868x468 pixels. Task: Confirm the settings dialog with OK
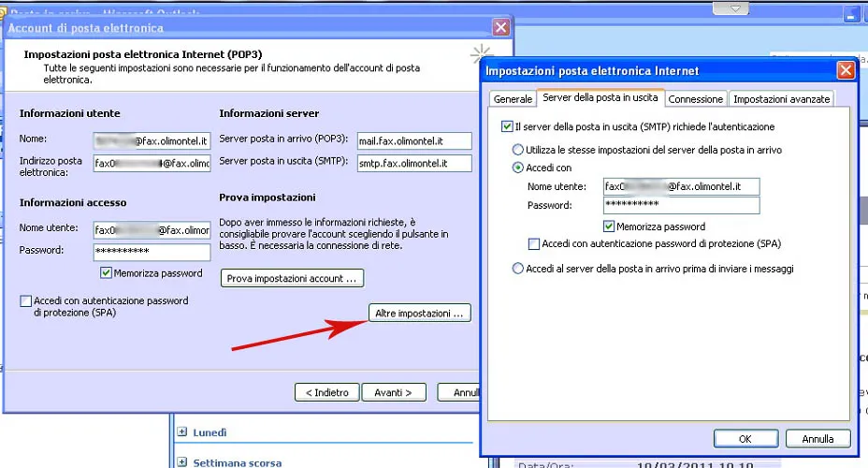[x=745, y=438]
